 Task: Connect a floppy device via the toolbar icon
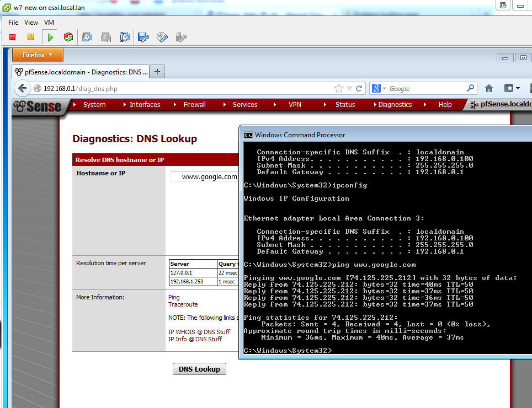143,37
